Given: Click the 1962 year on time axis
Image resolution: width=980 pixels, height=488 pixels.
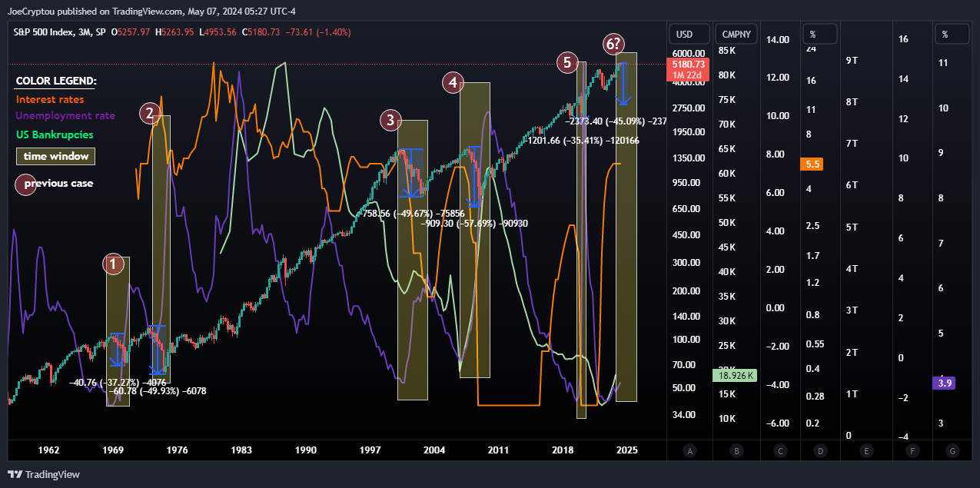Looking at the screenshot, I should pyautogui.click(x=48, y=450).
